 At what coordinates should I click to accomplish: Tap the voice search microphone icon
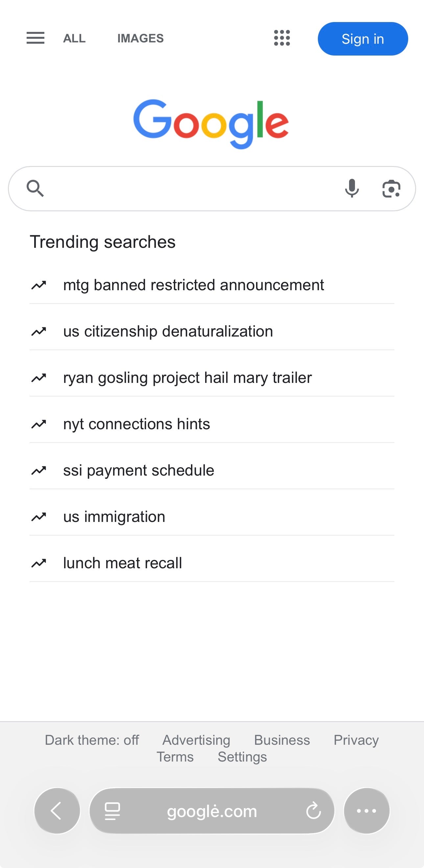point(352,188)
